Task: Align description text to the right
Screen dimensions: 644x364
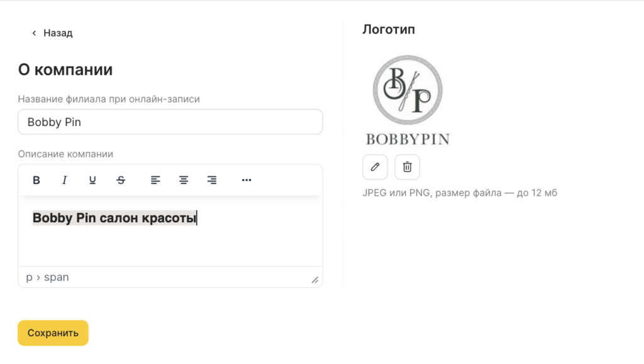Action: (x=212, y=180)
